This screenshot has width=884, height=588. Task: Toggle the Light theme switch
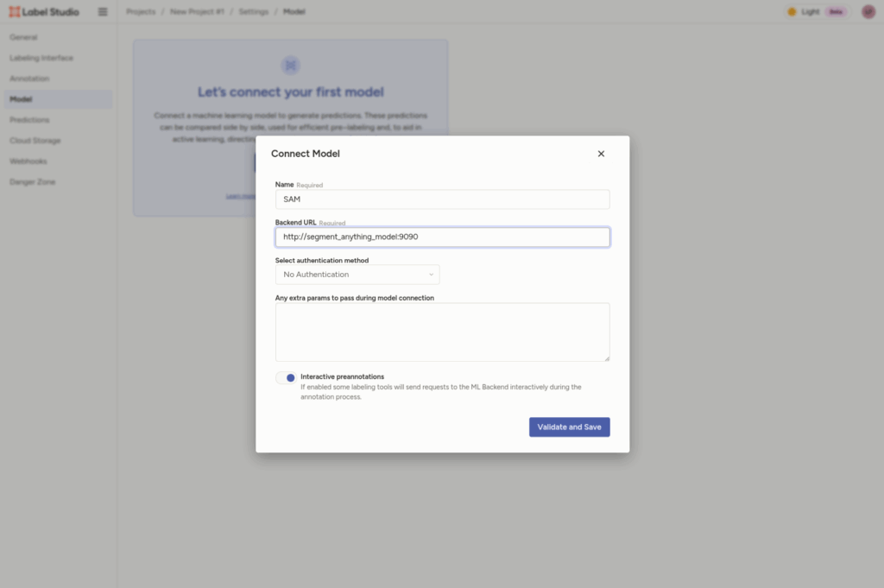click(x=818, y=11)
